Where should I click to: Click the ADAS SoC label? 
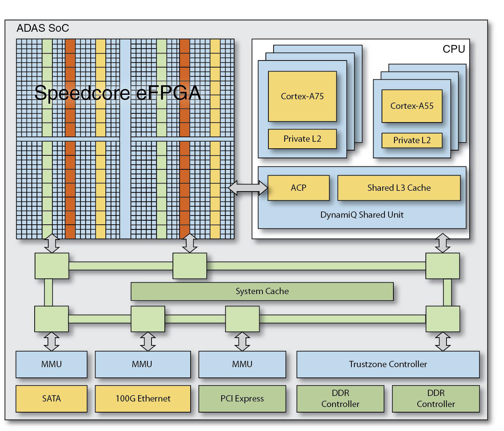(43, 28)
